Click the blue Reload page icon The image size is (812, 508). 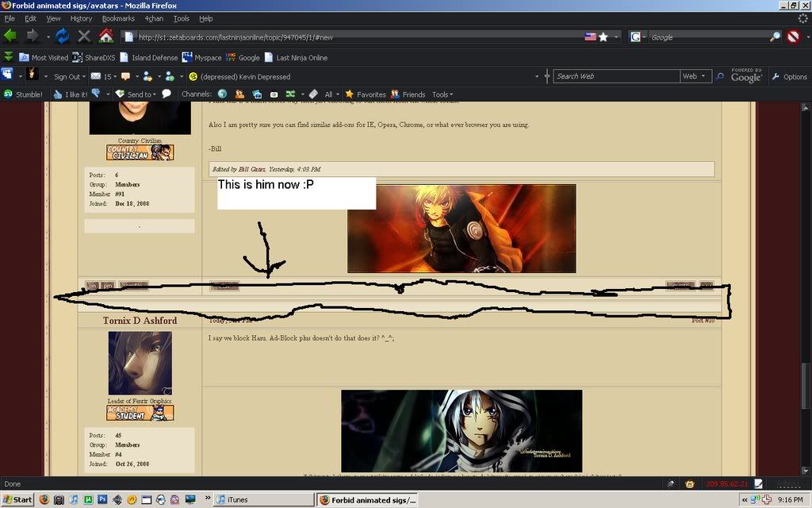click(62, 37)
